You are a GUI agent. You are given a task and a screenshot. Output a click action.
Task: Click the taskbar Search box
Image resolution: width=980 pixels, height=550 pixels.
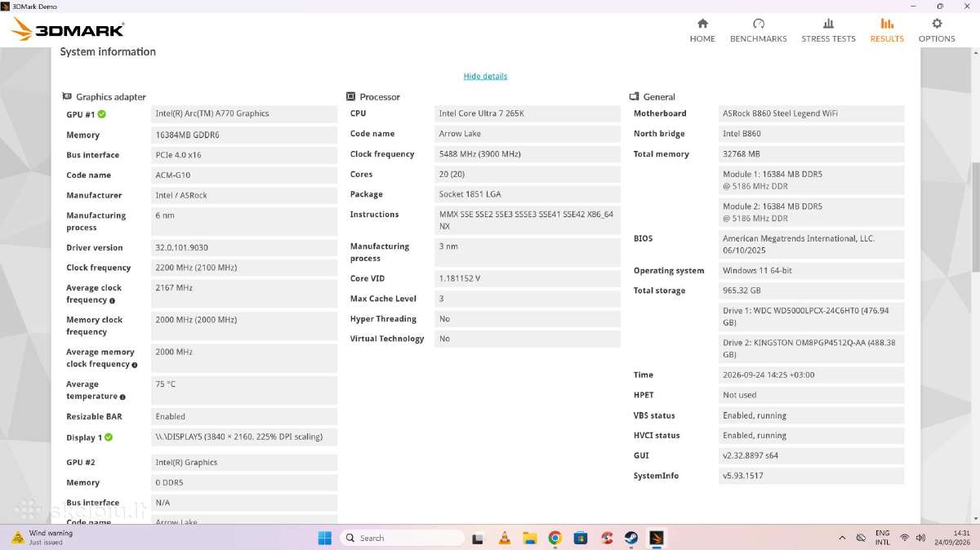[x=402, y=538]
